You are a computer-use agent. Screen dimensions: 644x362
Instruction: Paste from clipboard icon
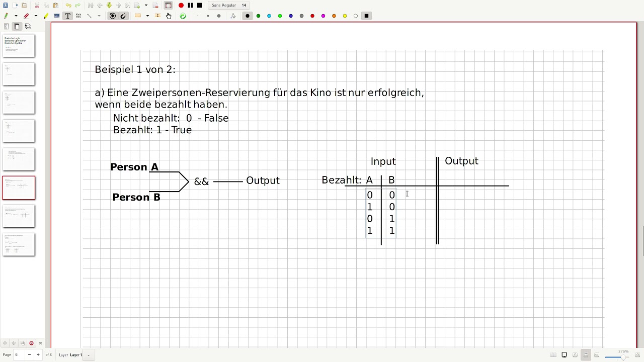(55, 5)
